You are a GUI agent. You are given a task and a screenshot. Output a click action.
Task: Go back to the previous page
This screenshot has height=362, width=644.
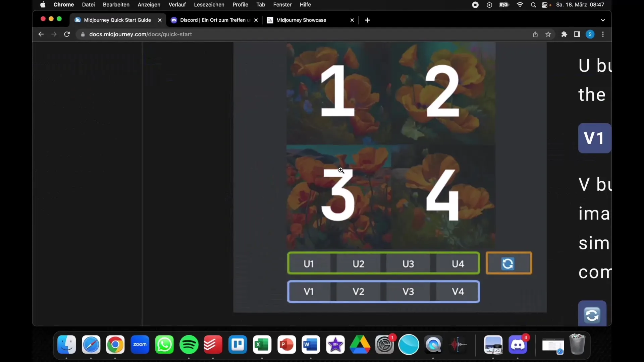pos(41,34)
